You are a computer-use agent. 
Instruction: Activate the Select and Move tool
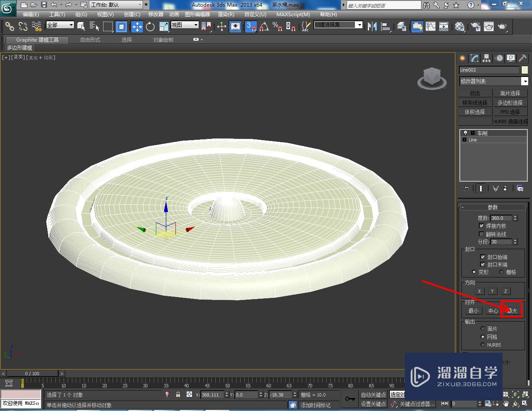(137, 27)
